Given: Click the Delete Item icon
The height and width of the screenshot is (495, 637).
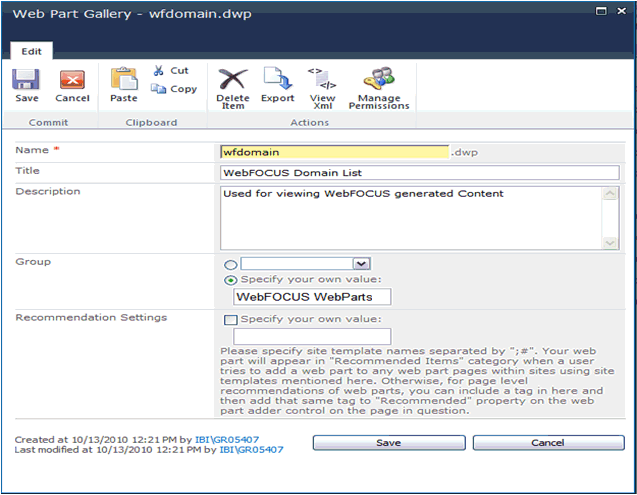Looking at the screenshot, I should click(x=232, y=81).
